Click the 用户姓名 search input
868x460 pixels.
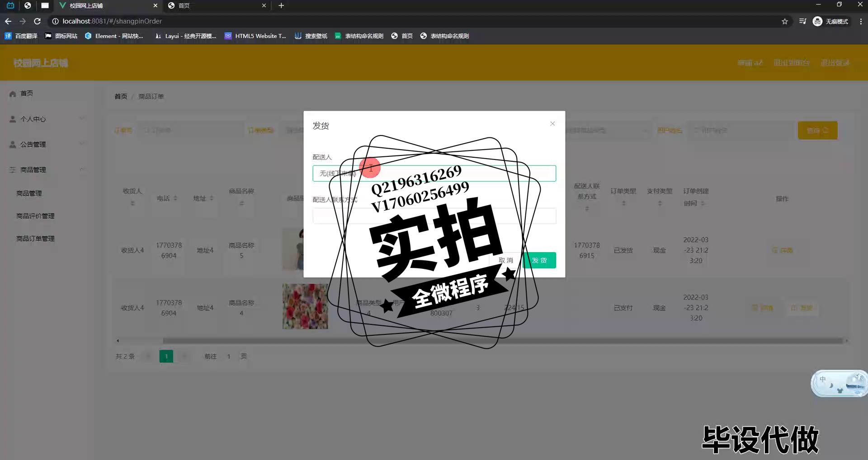point(741,130)
